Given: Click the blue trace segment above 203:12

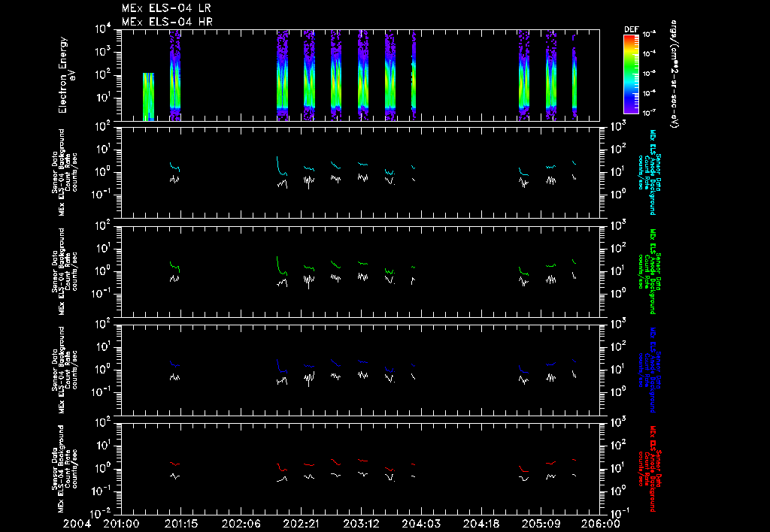Looking at the screenshot, I should click(x=363, y=361).
